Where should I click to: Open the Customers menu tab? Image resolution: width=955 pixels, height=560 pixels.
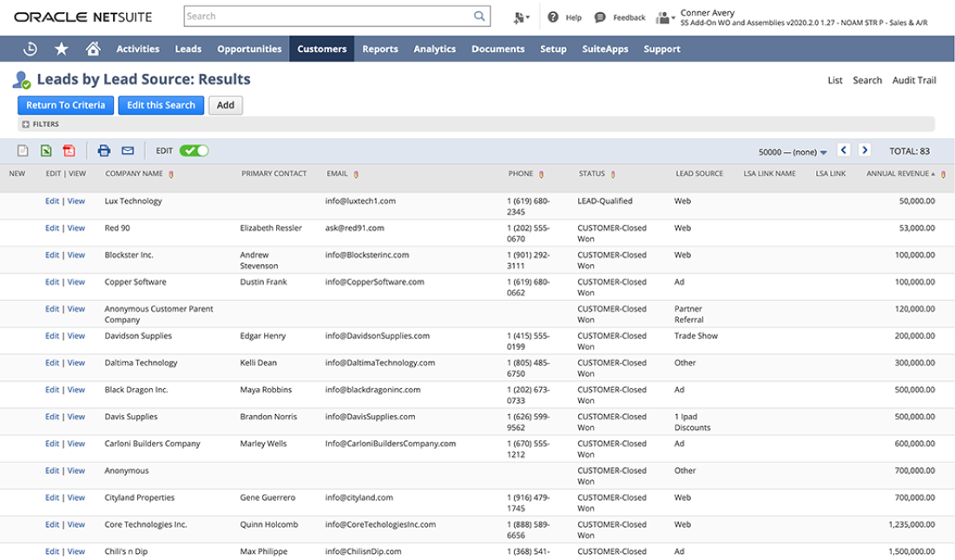point(321,49)
